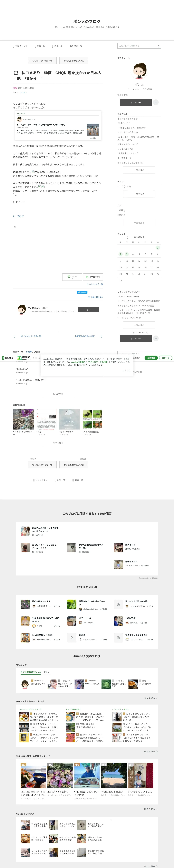Click the search icon inside the blog search box
Screen dimensions: 174x868
[158, 46]
